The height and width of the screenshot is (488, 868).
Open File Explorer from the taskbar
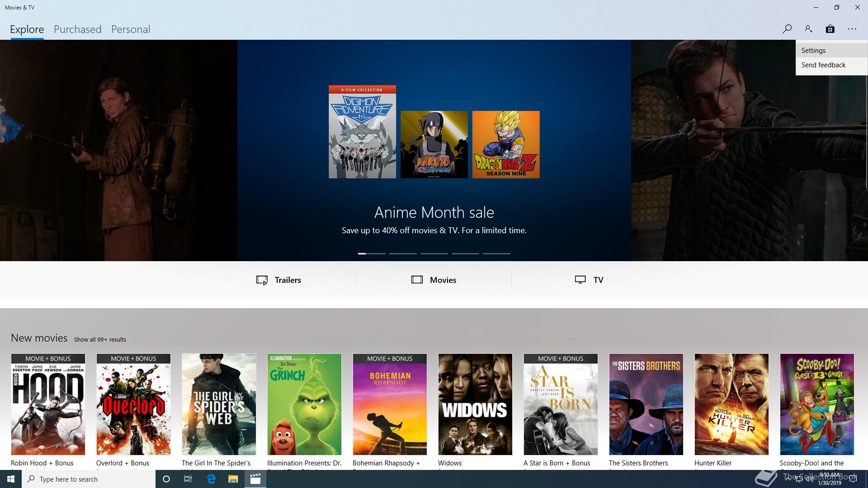tap(233, 479)
